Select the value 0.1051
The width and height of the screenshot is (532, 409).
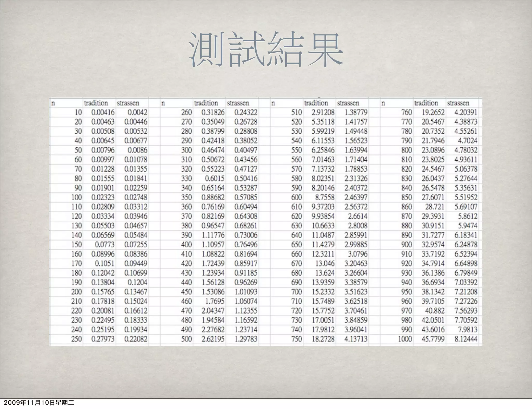pos(105,264)
